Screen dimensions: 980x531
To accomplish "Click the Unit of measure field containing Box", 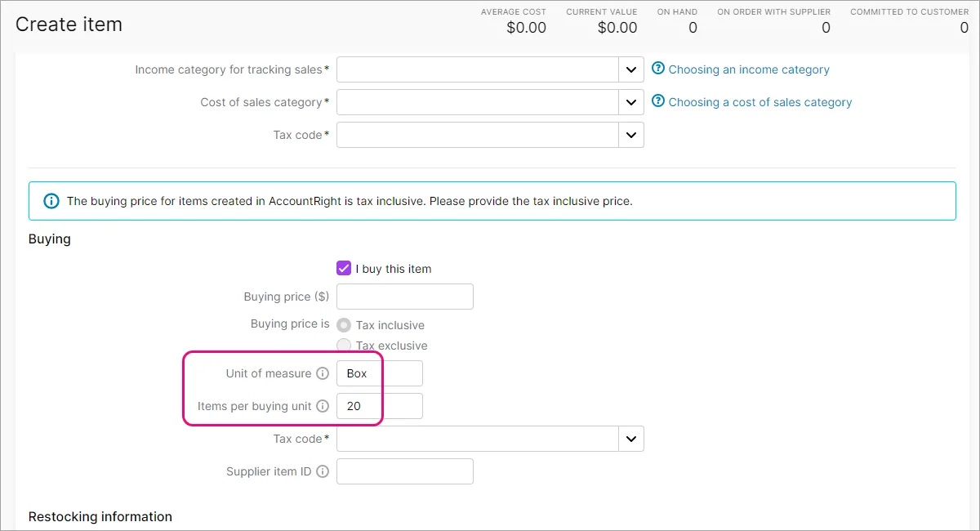I will [380, 373].
